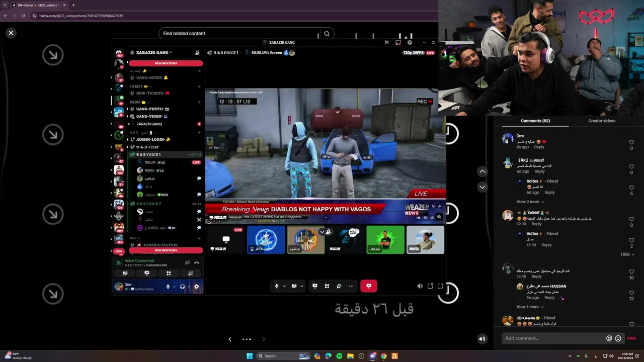The height and width of the screenshot is (362, 644).
Task: Reload the TikTok page in browser
Action: (24, 16)
